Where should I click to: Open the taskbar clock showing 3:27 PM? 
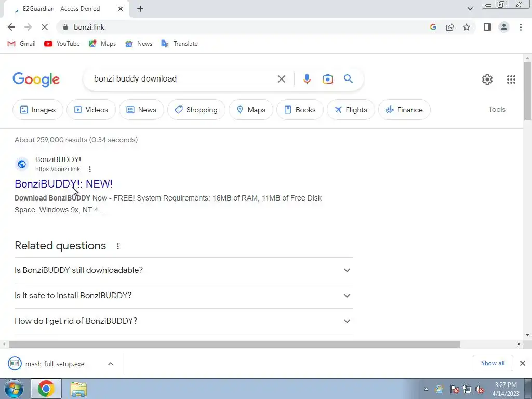[x=506, y=389]
